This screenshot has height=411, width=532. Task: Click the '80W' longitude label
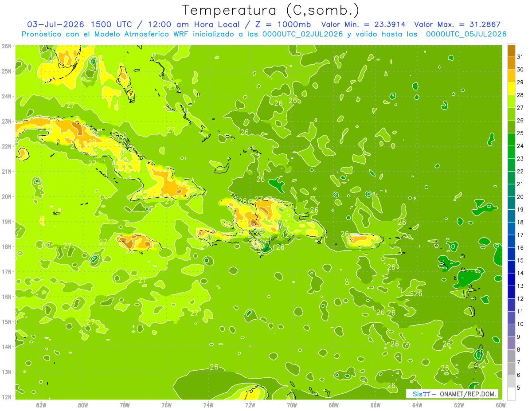pyautogui.click(x=83, y=405)
